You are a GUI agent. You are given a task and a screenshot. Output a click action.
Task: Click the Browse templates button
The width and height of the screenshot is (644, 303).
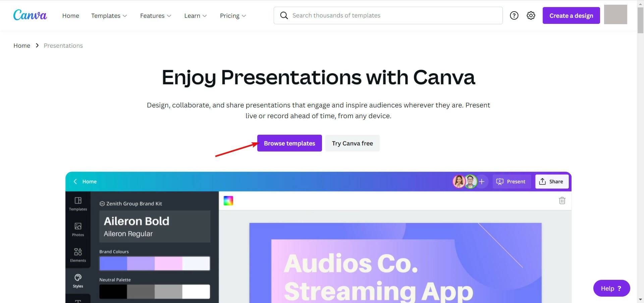pyautogui.click(x=289, y=143)
